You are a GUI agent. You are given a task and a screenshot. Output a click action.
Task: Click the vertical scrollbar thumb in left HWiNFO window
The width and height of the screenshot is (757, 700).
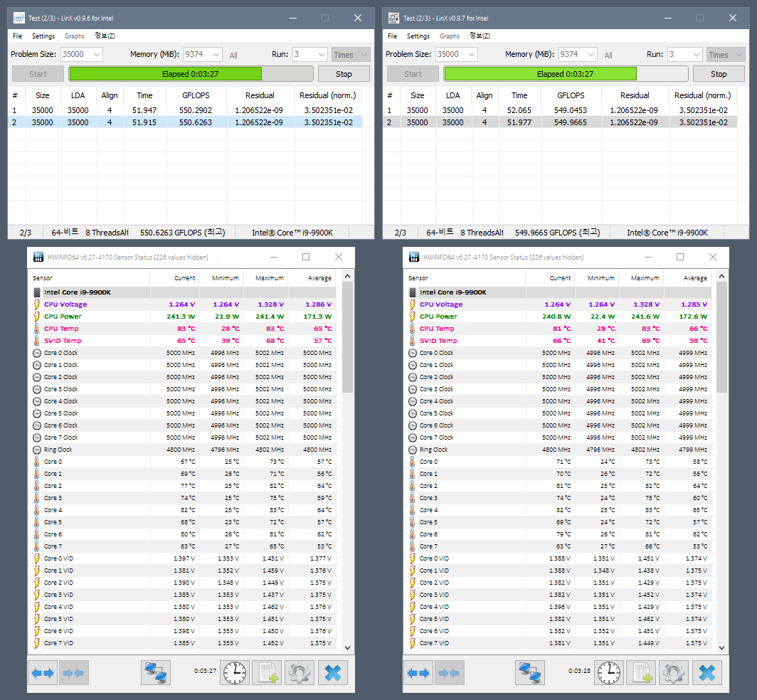point(347,337)
